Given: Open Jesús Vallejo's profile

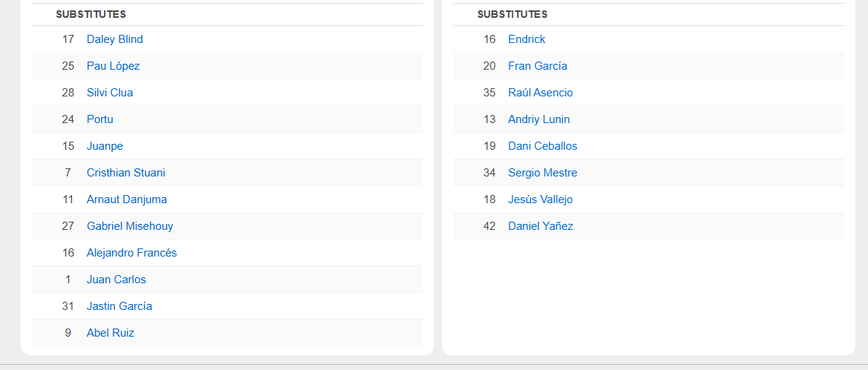Looking at the screenshot, I should pyautogui.click(x=540, y=199).
